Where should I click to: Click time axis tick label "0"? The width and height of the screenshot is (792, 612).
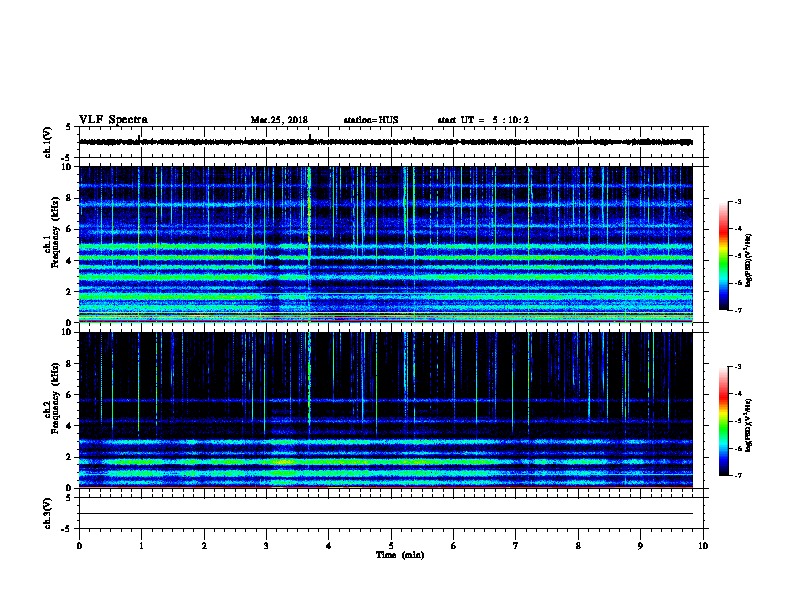tap(79, 546)
